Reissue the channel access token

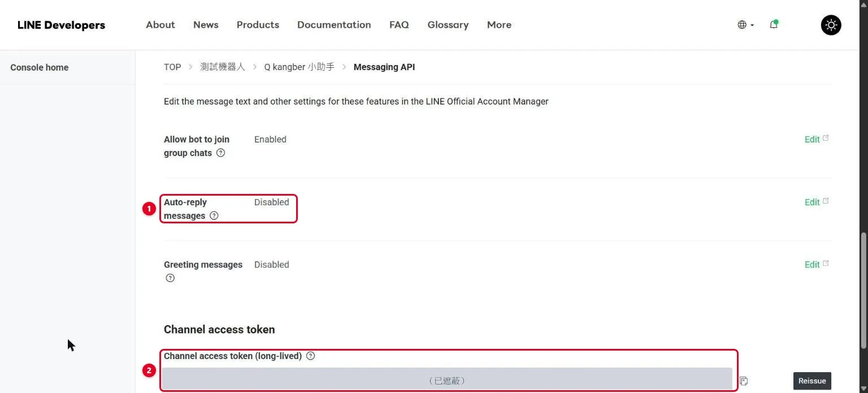812,381
